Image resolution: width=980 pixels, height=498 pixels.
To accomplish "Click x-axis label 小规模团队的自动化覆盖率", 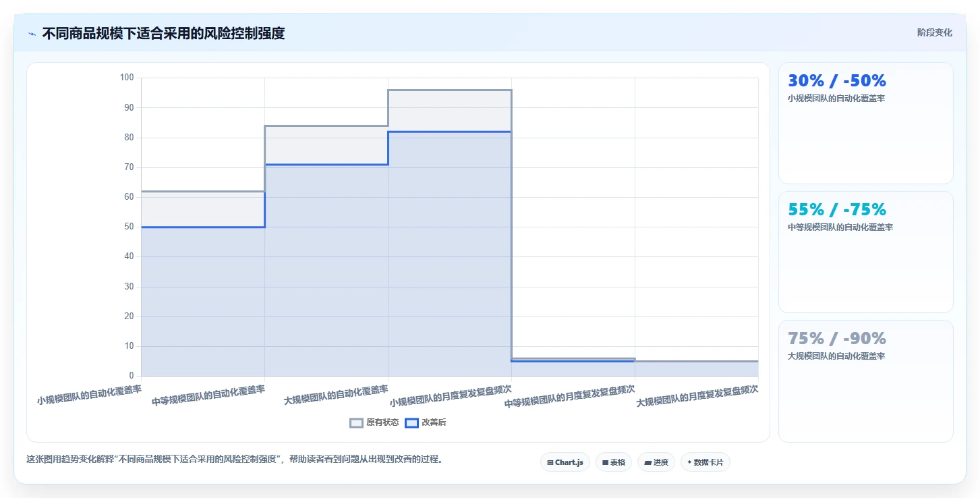I will coord(90,395).
